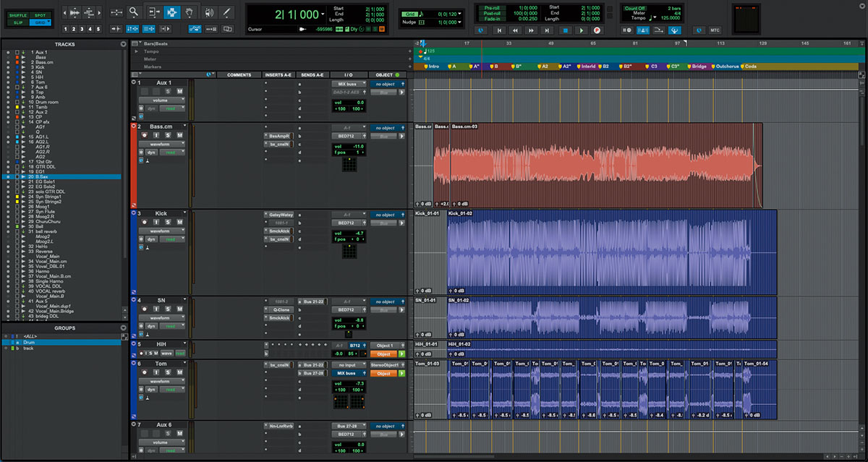Recall zoom preset 3
The image size is (868, 462).
pyautogui.click(x=82, y=29)
